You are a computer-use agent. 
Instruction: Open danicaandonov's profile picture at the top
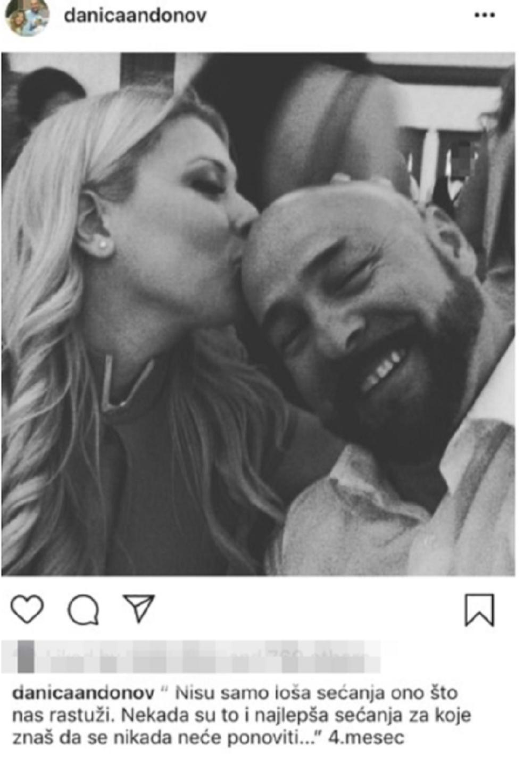[x=27, y=16]
